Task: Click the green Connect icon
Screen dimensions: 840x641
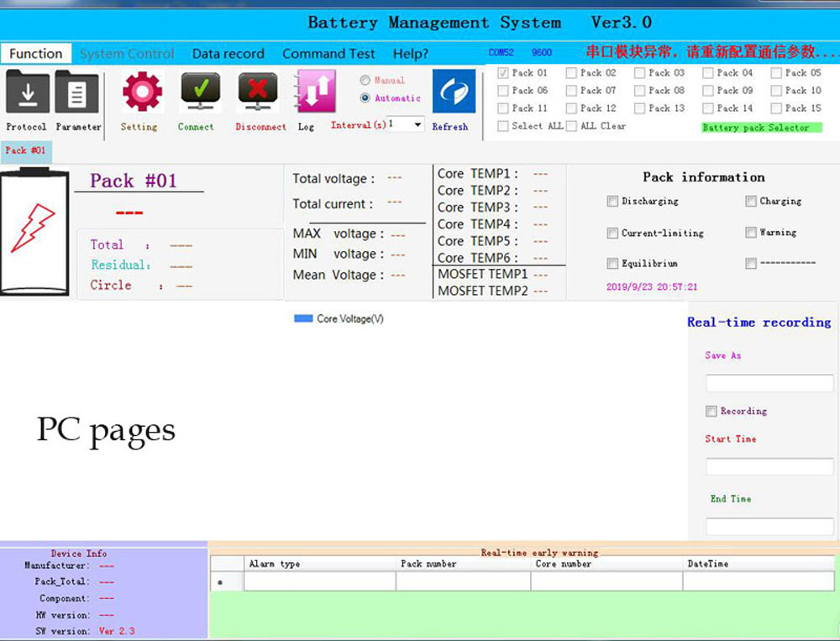Action: point(199,92)
